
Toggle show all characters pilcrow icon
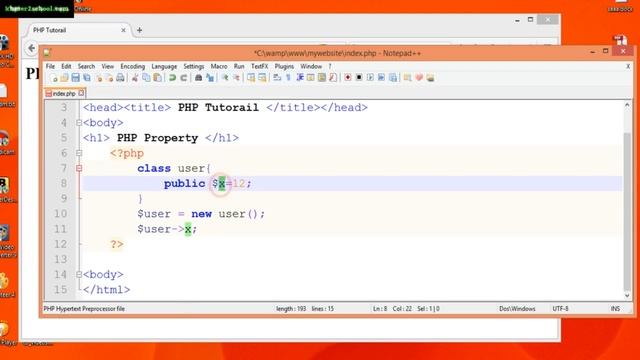[x=288, y=78]
